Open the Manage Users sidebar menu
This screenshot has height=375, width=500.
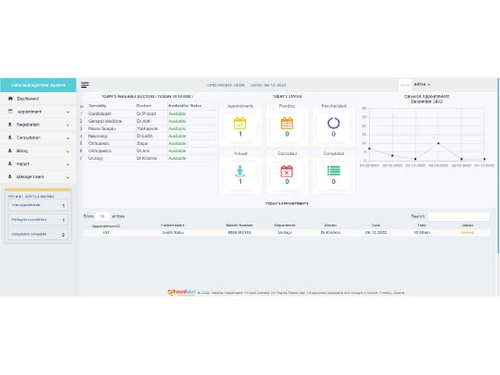[38, 177]
